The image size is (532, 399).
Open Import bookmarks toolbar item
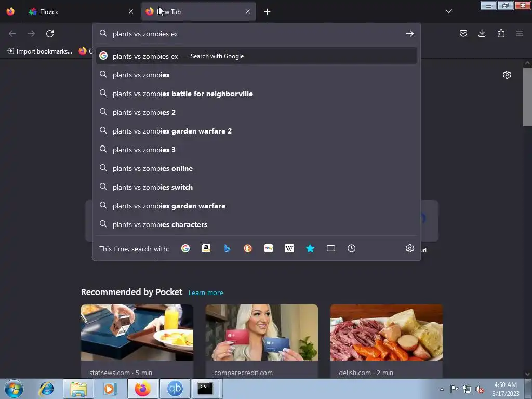(x=39, y=51)
